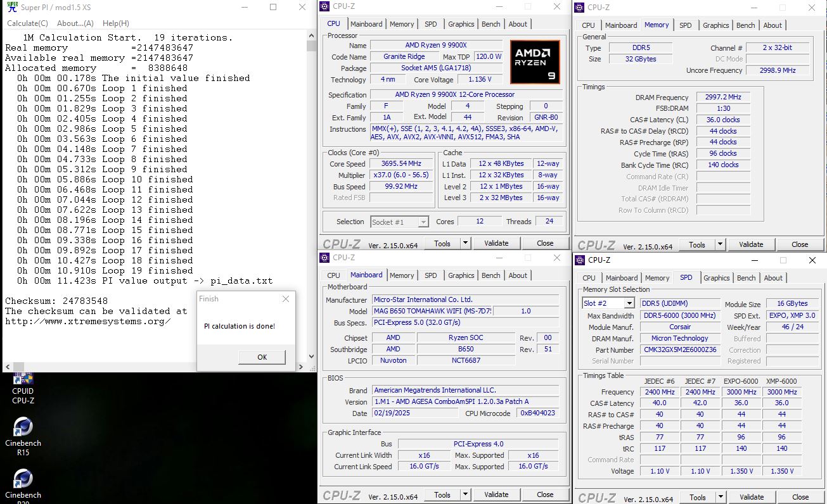This screenshot has height=504, width=827.
Task: Click the Super PI title bar icon
Action: click(11, 6)
